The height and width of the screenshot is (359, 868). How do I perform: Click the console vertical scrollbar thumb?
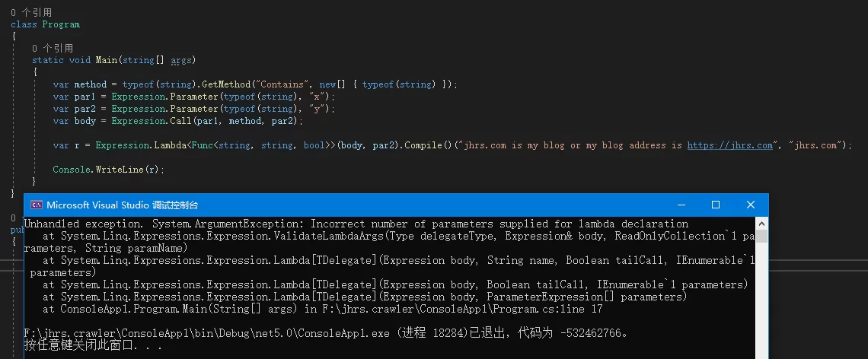[x=761, y=237]
